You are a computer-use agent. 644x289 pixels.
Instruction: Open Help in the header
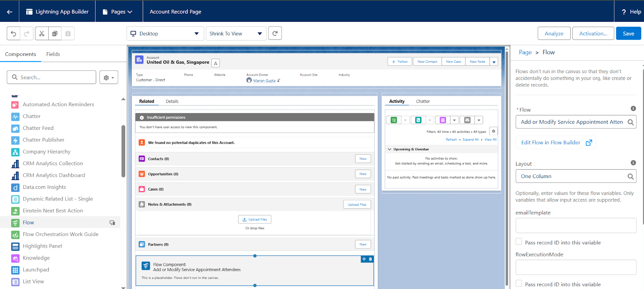click(x=631, y=12)
